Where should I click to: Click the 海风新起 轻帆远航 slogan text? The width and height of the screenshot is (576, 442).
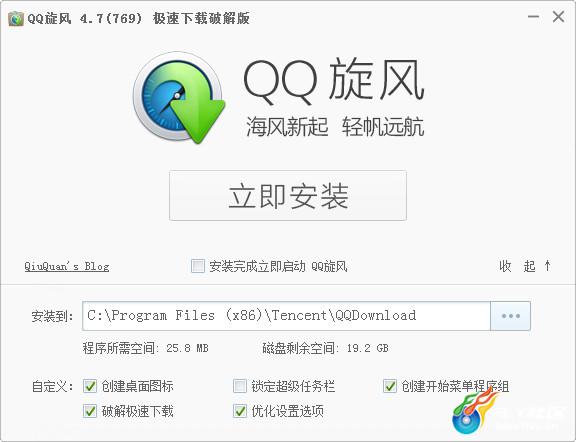point(335,127)
